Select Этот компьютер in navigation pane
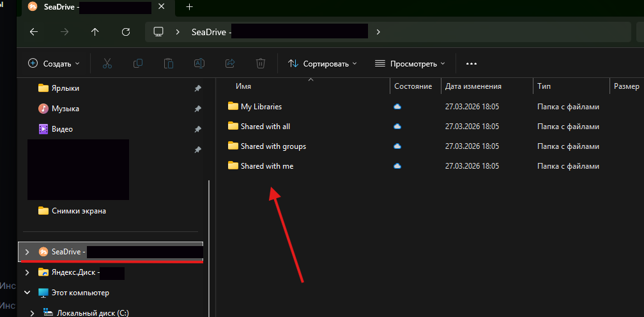Screen dimensions: 644x317 80,293
